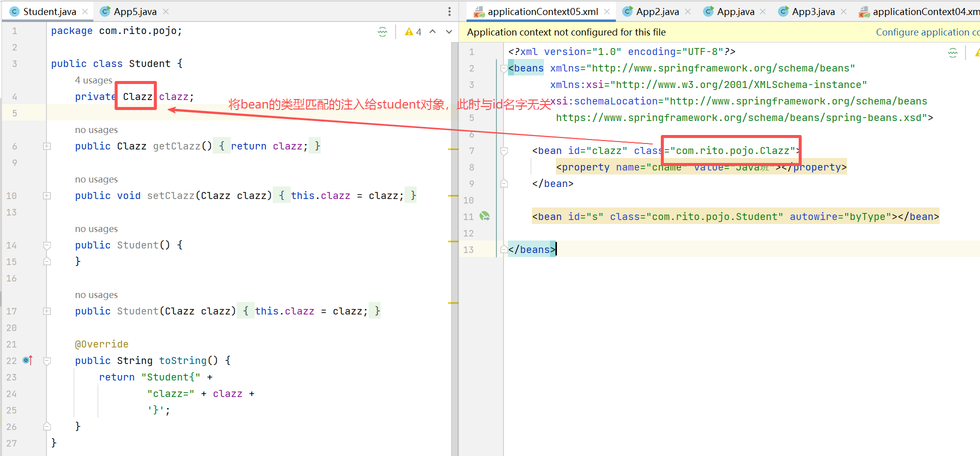Close the App5.java tab
The width and height of the screenshot is (980, 456).
(x=166, y=11)
